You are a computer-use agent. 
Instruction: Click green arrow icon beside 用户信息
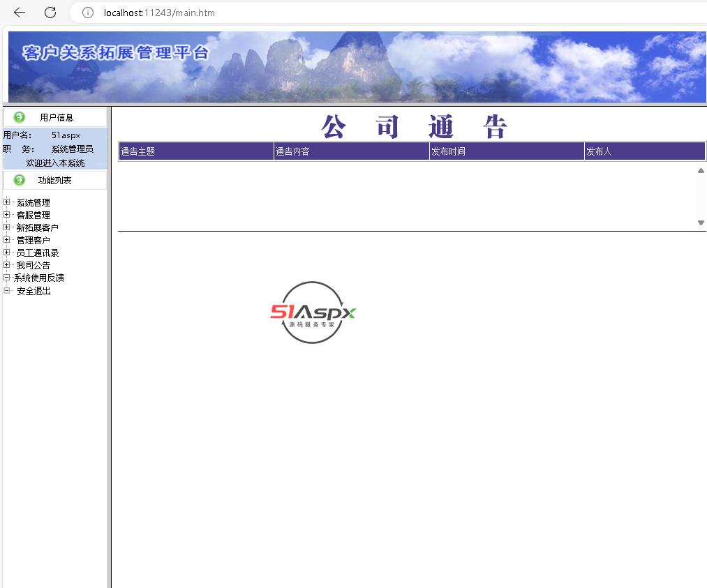(x=20, y=118)
